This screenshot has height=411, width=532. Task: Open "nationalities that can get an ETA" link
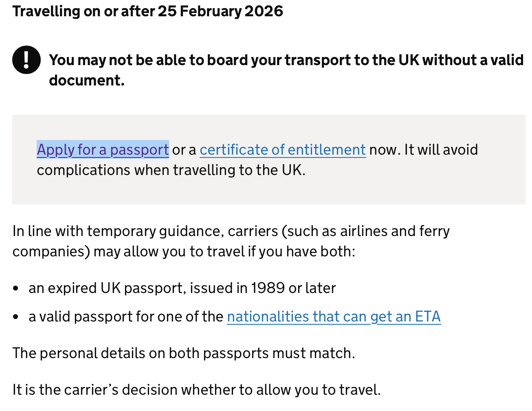pyautogui.click(x=334, y=317)
